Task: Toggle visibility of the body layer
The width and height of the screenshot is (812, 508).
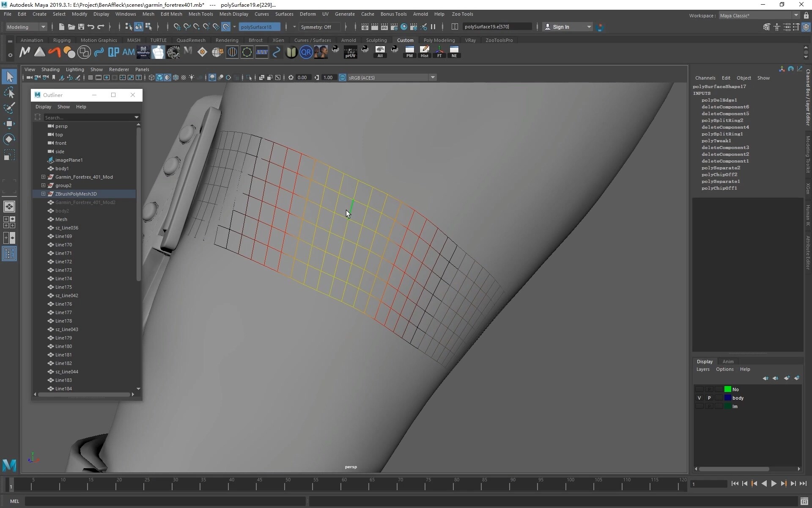Action: (x=699, y=398)
